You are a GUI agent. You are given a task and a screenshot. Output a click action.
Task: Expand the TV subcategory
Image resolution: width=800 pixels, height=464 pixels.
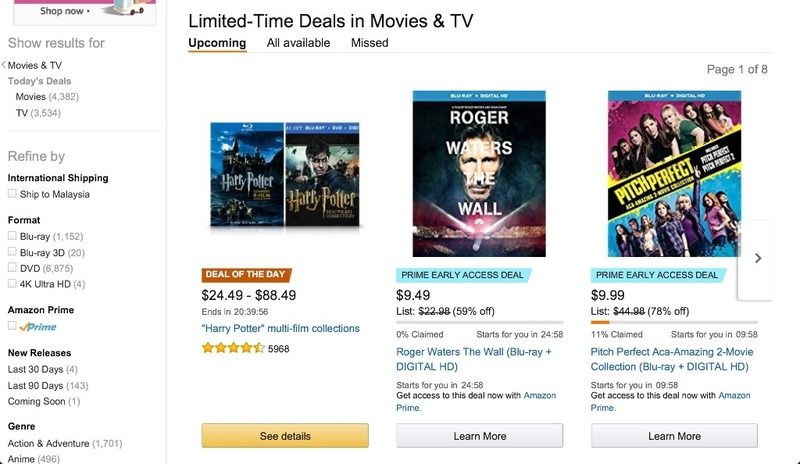pos(22,113)
